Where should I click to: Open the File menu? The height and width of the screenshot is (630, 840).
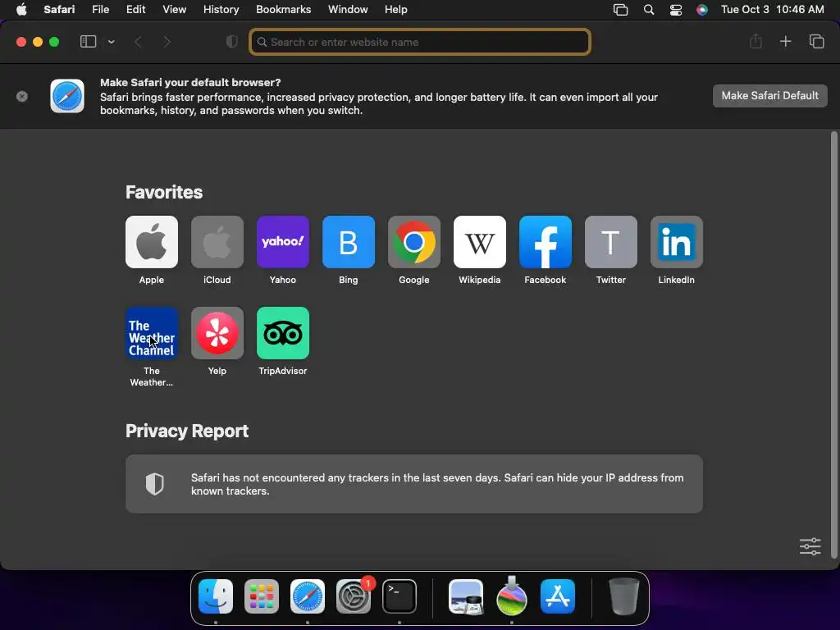(100, 10)
